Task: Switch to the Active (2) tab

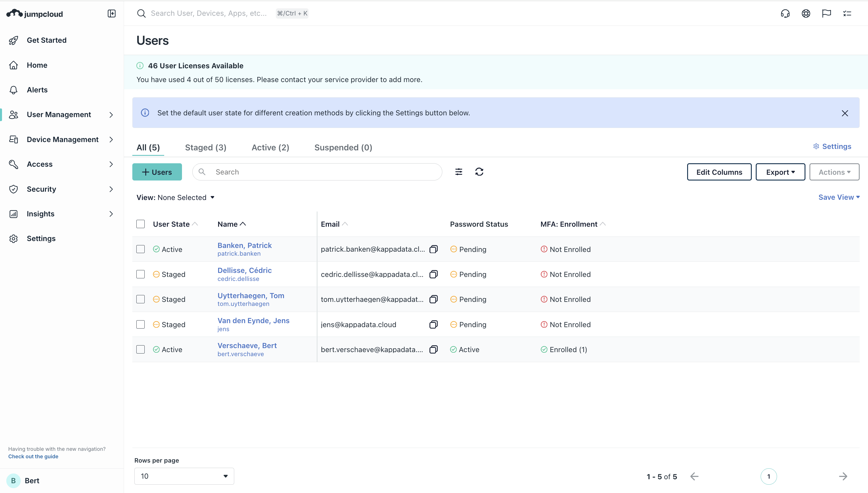Action: (x=270, y=147)
